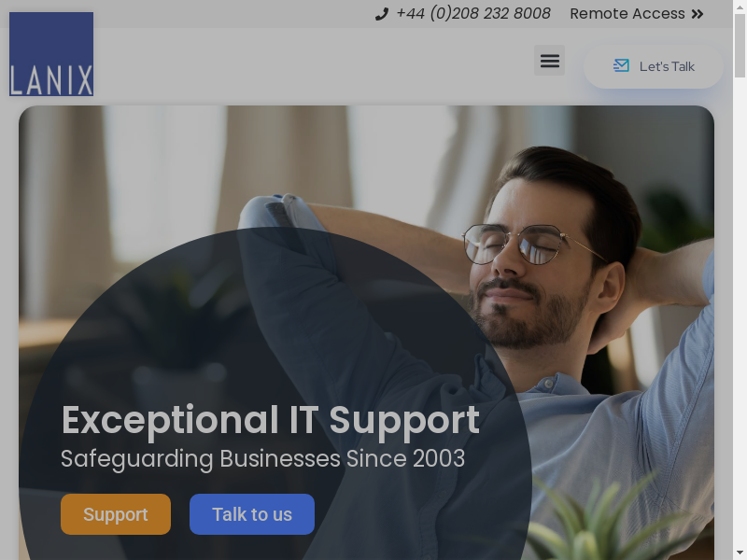
Task: Click the vertical scrollbar thumb
Action: tap(740, 45)
